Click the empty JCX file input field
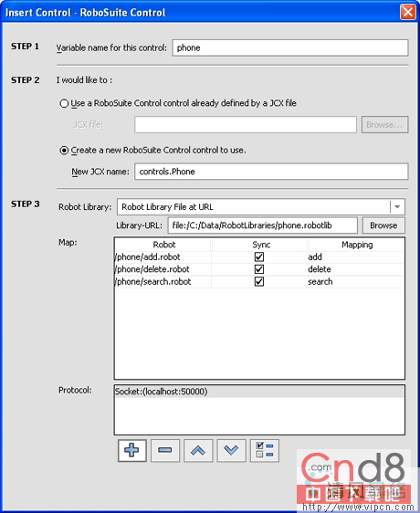Viewport: 420px width, 513px height. tap(246, 125)
